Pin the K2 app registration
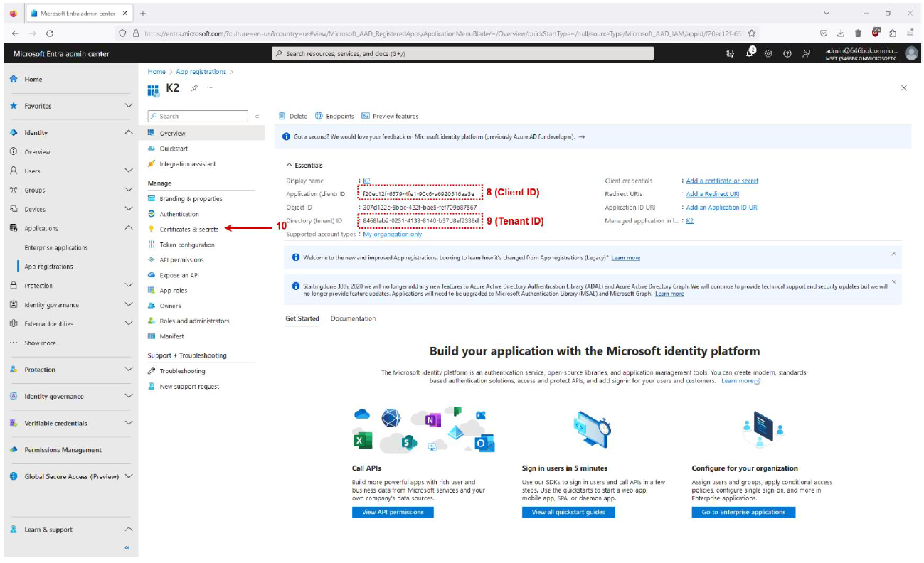The width and height of the screenshot is (924, 563). pyautogui.click(x=194, y=87)
